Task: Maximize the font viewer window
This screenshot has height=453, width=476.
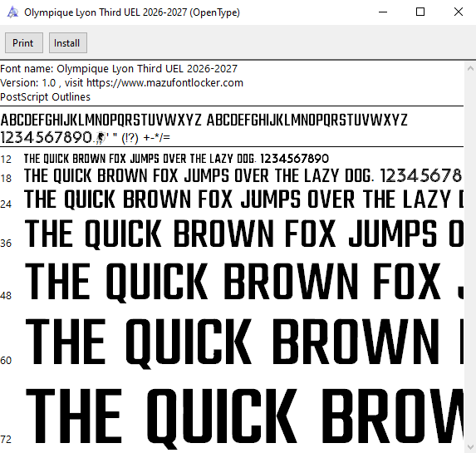Action: pos(420,12)
